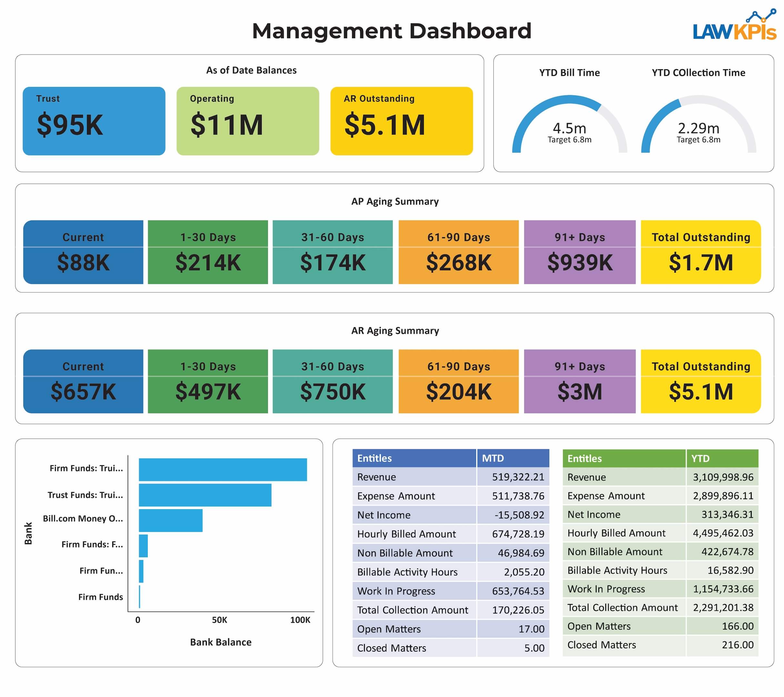Open AP Aging 91+ Days $939K tile
The image size is (784, 697).
click(579, 252)
